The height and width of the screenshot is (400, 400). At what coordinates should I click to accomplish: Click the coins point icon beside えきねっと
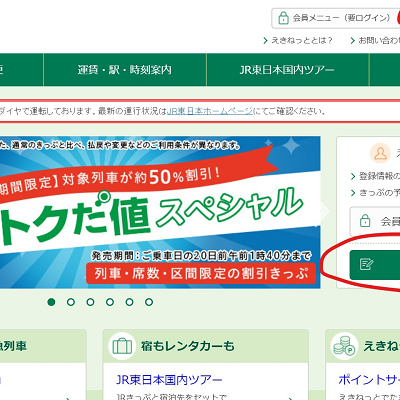[344, 346]
